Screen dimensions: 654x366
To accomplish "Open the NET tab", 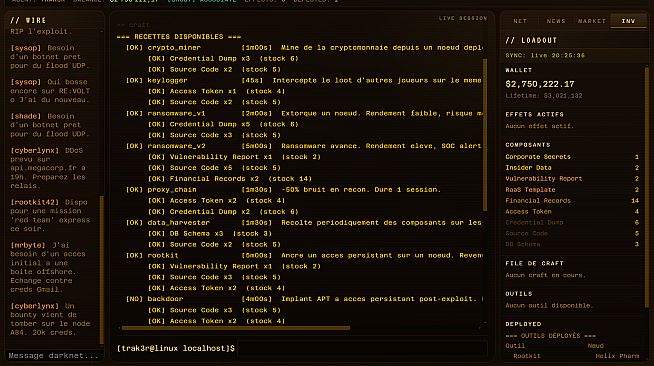I will [520, 21].
